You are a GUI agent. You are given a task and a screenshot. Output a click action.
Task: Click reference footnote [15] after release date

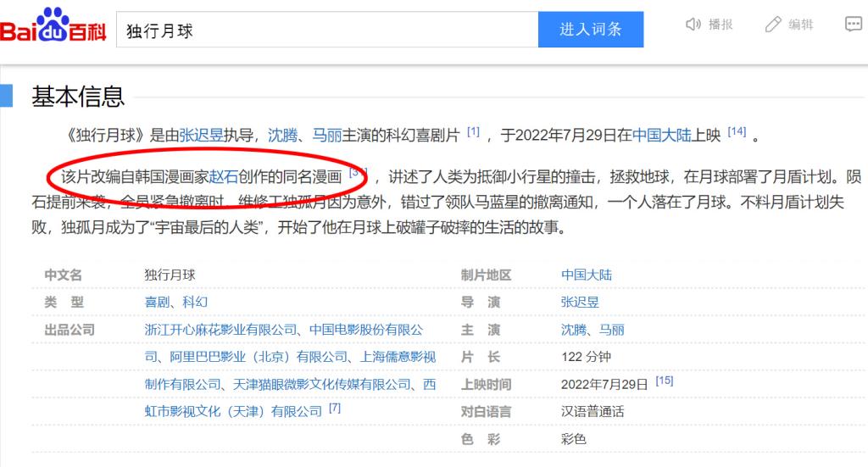665,381
